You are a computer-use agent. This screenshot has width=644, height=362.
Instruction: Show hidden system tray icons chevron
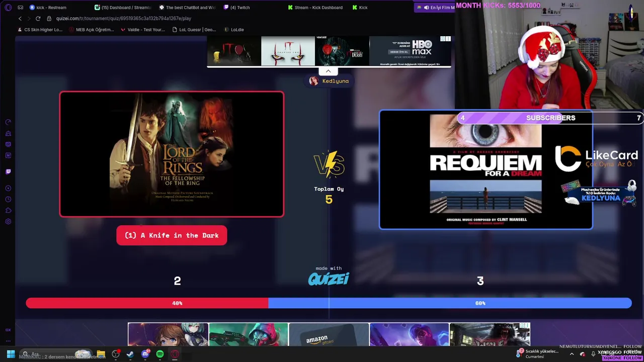tap(572, 354)
